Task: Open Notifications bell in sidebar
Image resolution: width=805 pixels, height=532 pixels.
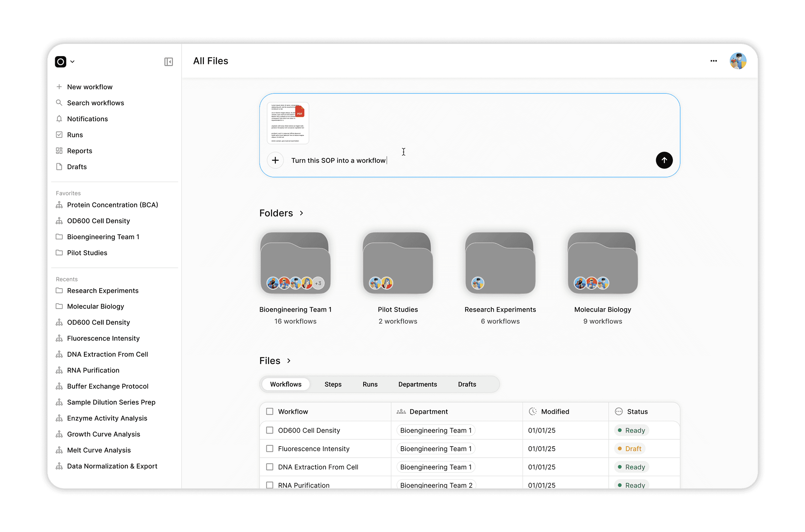Action: pyautogui.click(x=87, y=119)
